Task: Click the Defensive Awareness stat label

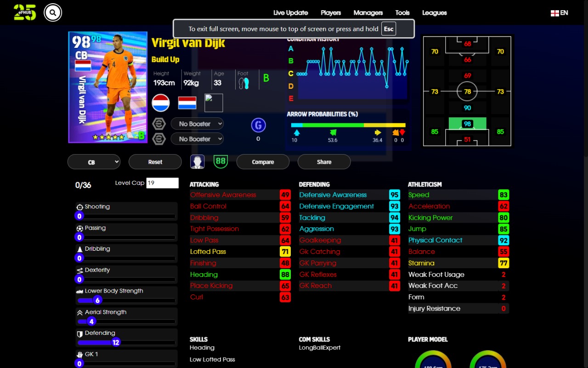Action: (x=333, y=195)
